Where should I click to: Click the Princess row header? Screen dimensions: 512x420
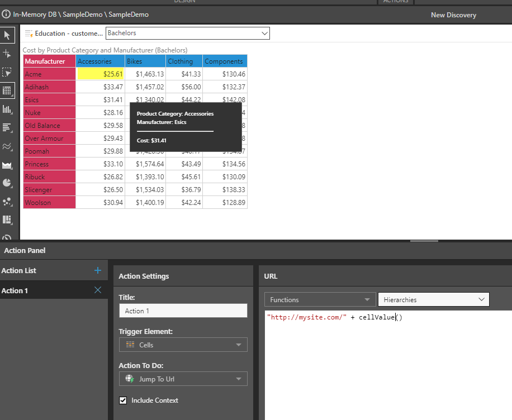click(49, 164)
